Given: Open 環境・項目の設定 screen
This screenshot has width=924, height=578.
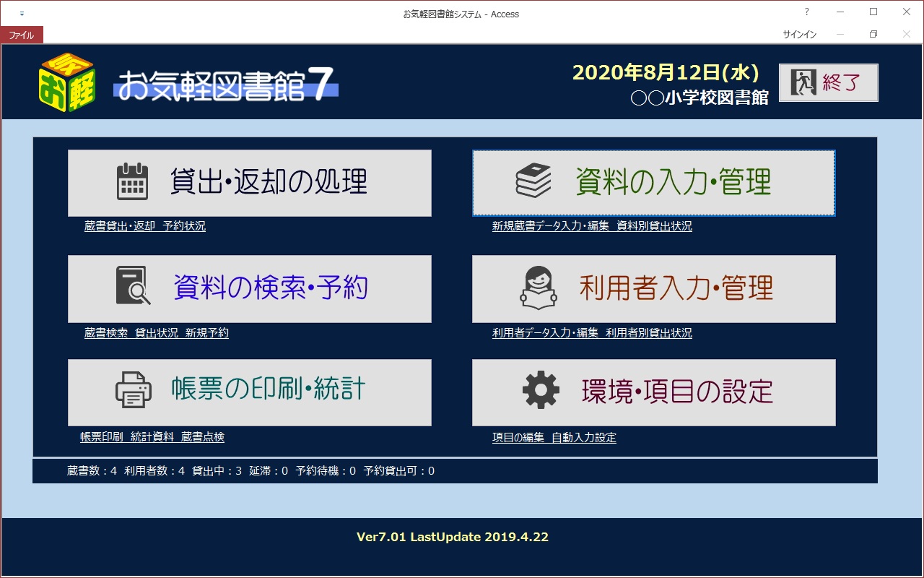Looking at the screenshot, I should point(654,392).
